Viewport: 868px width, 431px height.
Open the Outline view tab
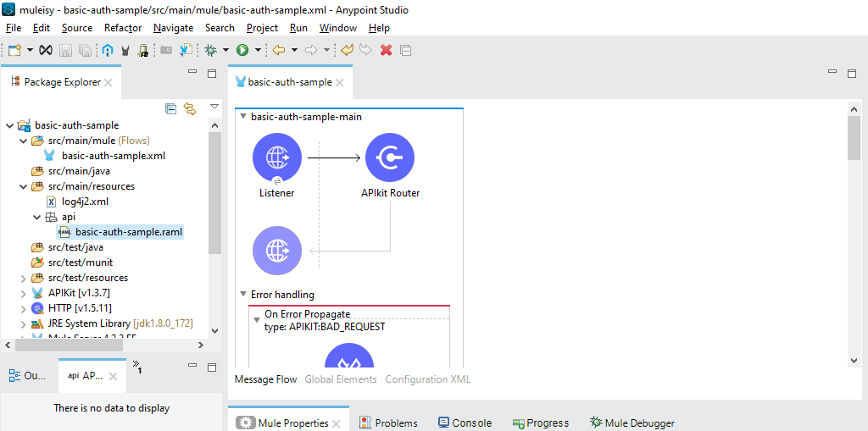click(x=27, y=376)
